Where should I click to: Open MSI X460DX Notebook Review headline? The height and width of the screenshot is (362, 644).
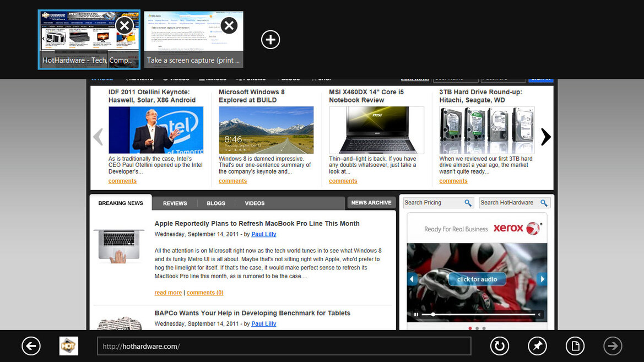tap(366, 96)
